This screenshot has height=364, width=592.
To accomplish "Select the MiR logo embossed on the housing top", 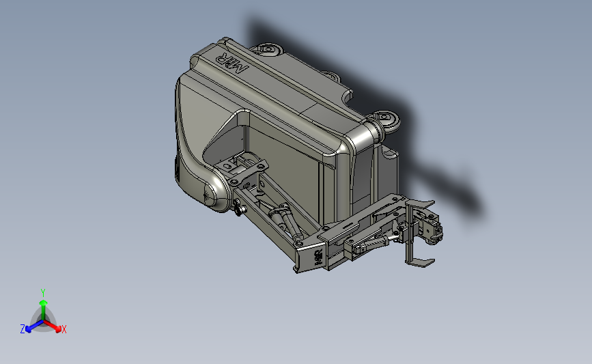I will [232, 62].
